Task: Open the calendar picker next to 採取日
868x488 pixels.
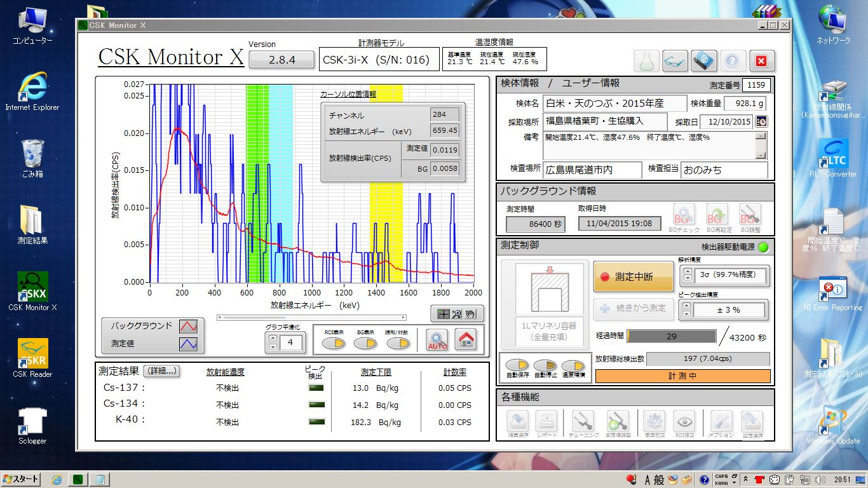Action: (x=761, y=121)
